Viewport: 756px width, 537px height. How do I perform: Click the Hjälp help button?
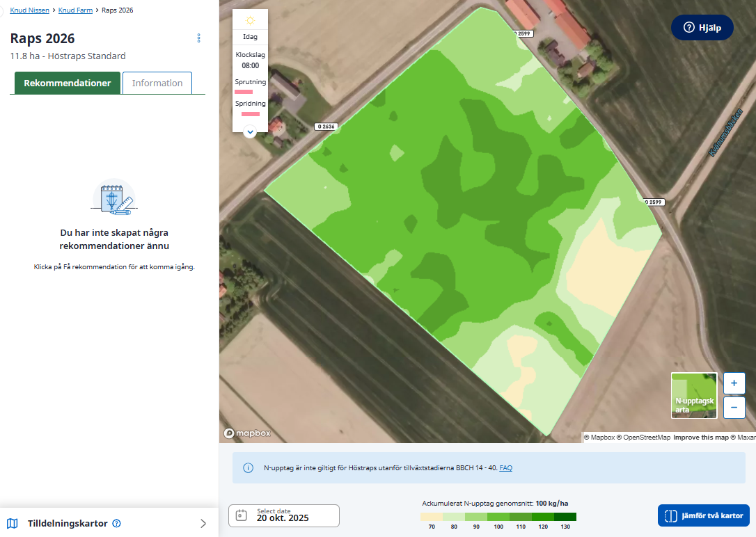point(702,28)
